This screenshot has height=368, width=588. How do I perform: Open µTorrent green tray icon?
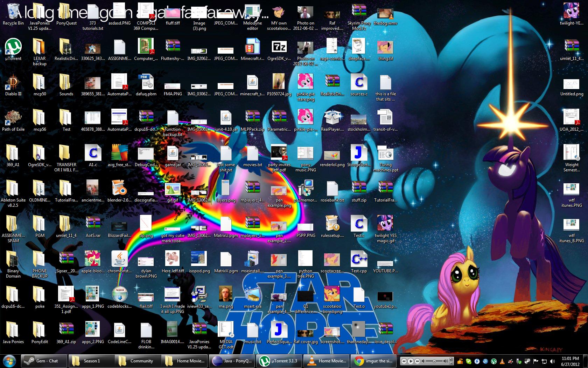pos(494,361)
